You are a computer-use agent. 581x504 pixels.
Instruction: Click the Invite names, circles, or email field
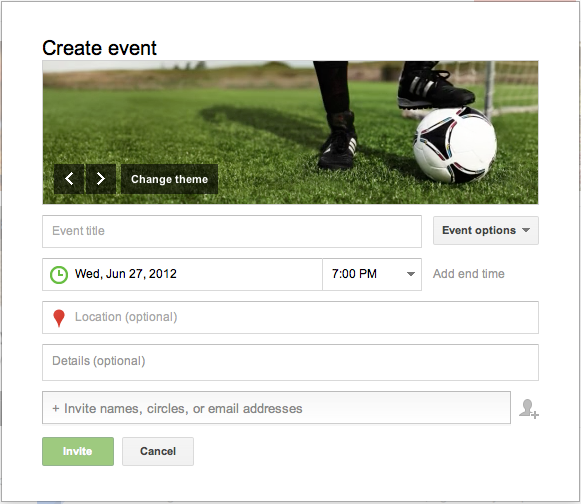[x=276, y=408]
